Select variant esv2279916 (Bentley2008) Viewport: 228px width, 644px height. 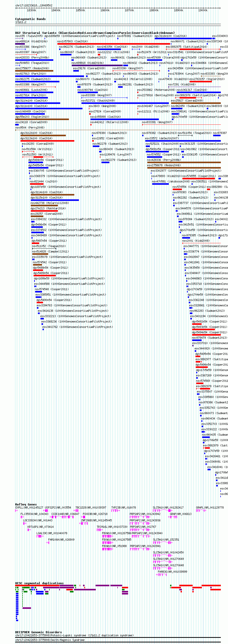156,95
